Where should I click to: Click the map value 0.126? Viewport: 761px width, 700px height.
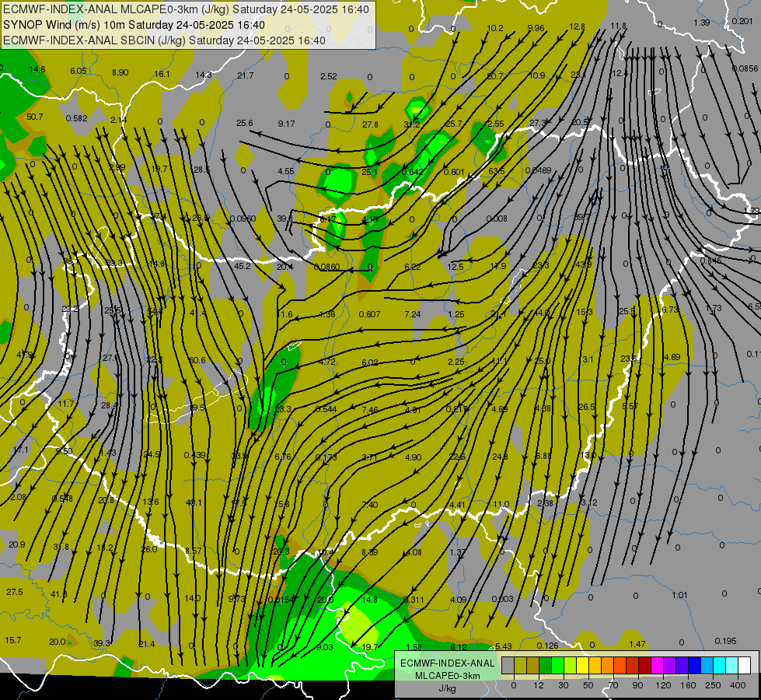click(547, 646)
